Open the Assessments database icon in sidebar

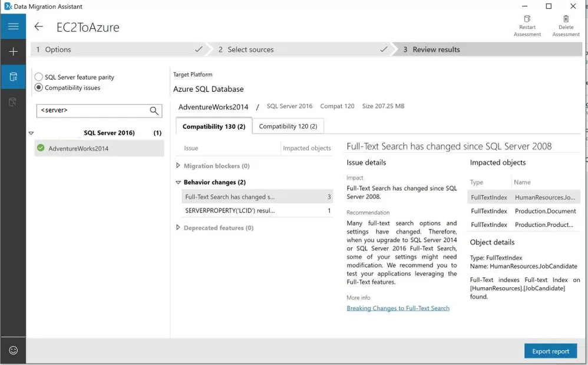(13, 77)
